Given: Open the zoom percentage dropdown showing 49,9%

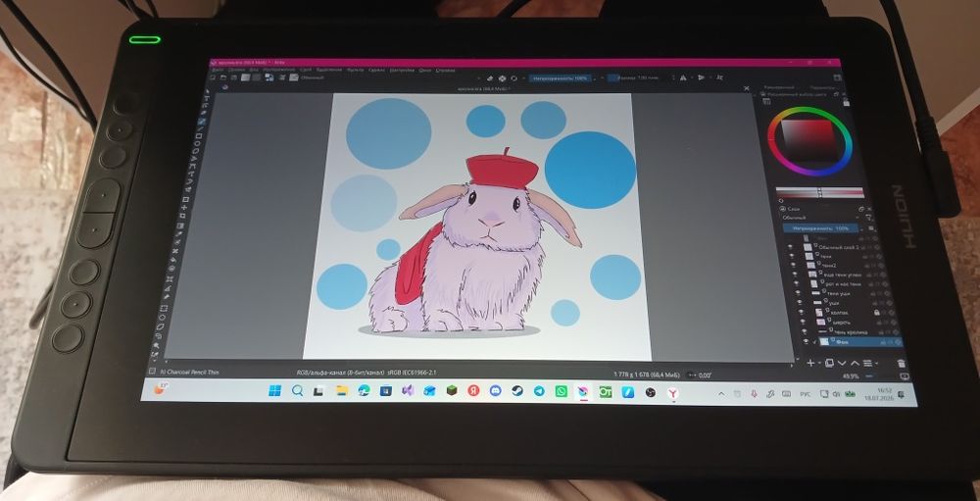Looking at the screenshot, I should tap(852, 376).
